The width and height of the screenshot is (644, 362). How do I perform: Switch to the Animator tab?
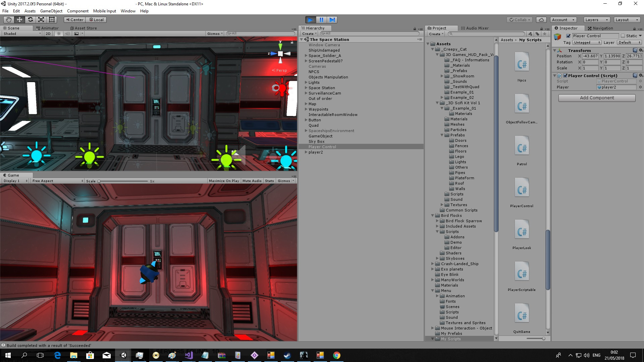49,28
